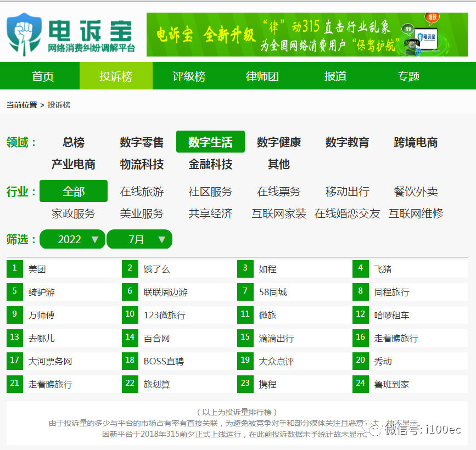This screenshot has width=476, height=450.
Task: Open rank 14 entry 百合网
Action: pos(156,339)
